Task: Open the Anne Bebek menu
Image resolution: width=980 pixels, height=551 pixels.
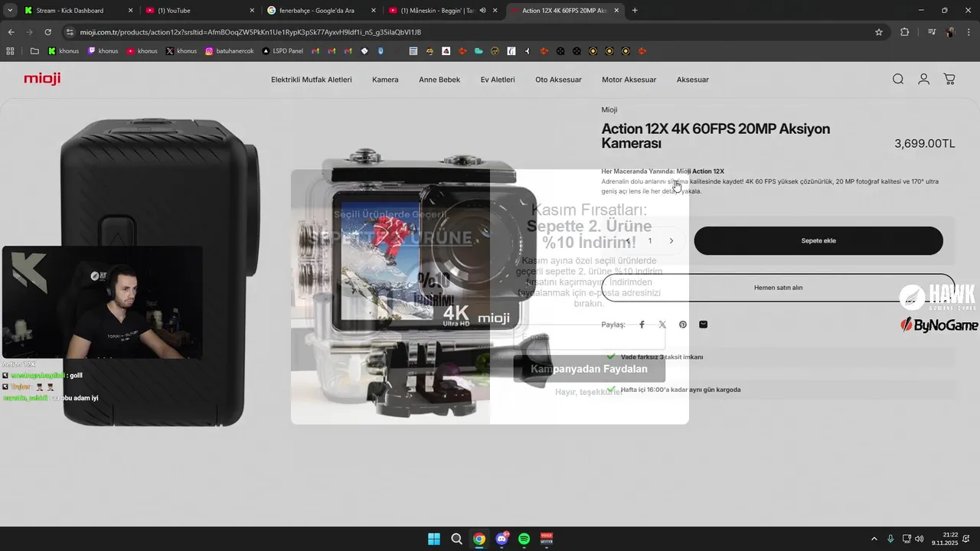Action: [439, 80]
